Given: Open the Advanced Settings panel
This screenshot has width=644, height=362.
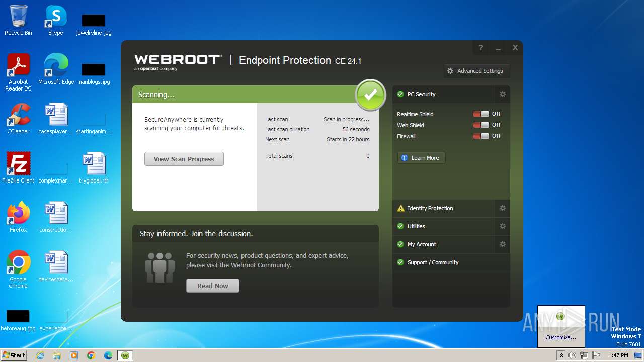Looking at the screenshot, I should 476,71.
